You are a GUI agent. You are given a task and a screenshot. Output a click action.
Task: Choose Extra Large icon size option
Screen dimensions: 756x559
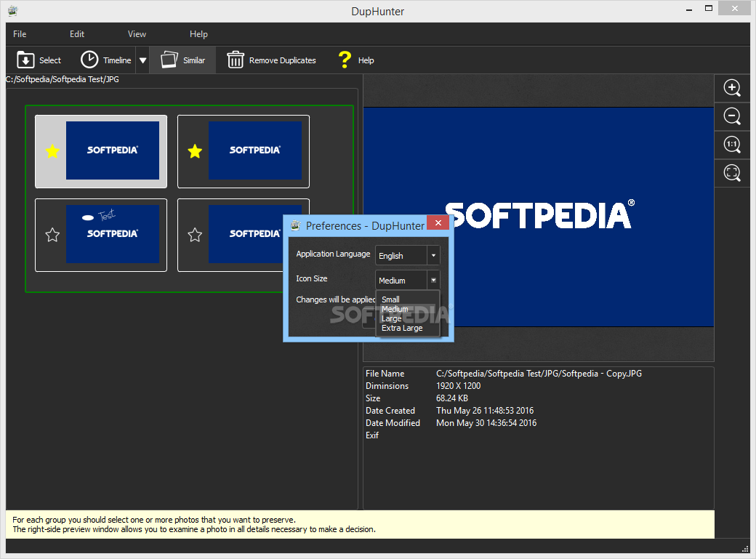tap(402, 328)
